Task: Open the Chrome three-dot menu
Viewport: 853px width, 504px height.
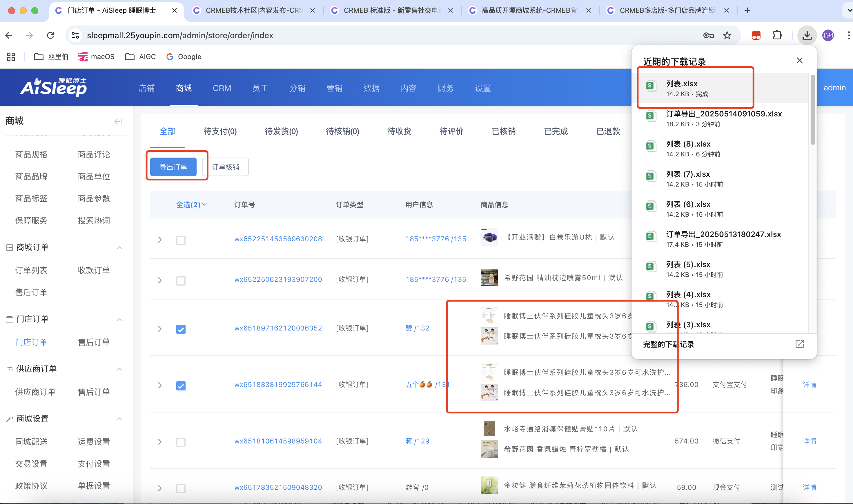Action: click(848, 35)
